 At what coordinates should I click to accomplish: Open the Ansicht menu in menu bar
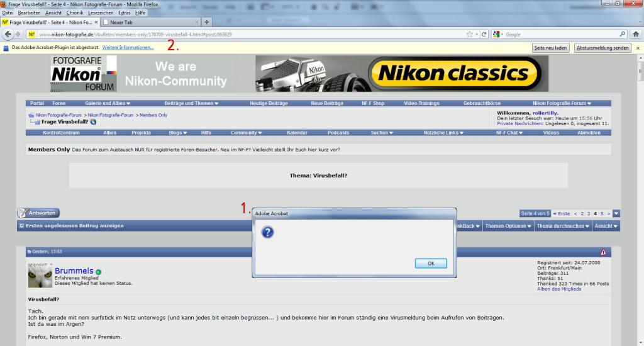tap(53, 13)
